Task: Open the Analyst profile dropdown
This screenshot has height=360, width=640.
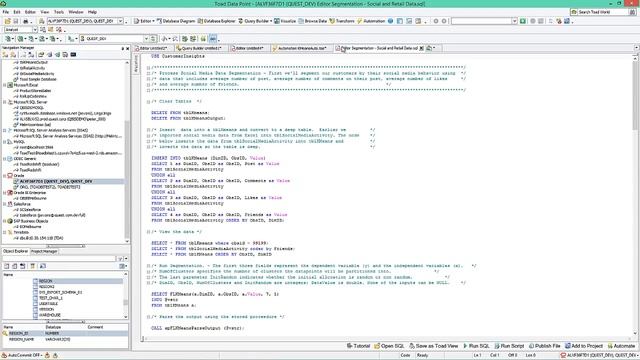Action: point(35,30)
